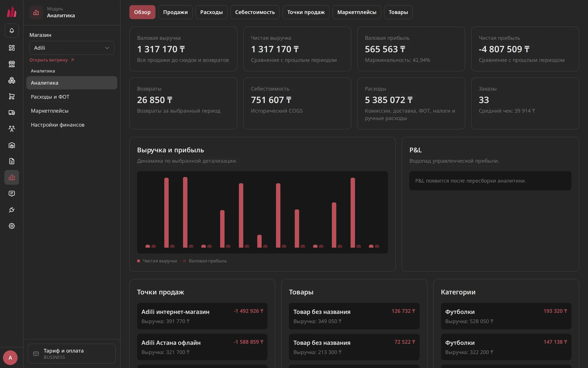Screen dimensions: 588x368
Task: Click the message 'P&L появится после пересборки аналитики.'
Action: (x=470, y=181)
